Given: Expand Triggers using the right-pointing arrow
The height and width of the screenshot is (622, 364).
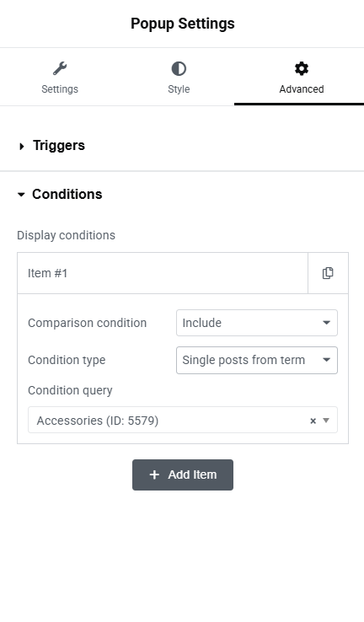Looking at the screenshot, I should coord(22,147).
